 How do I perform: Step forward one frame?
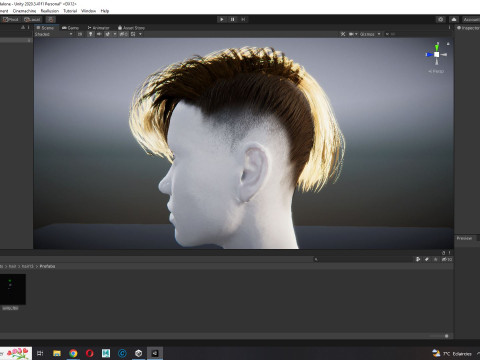(243, 19)
